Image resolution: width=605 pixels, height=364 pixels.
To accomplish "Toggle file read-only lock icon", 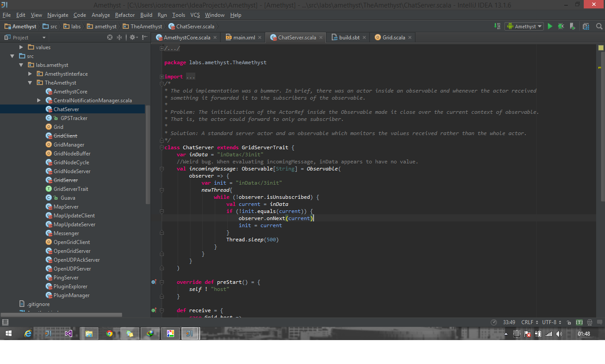I will [x=570, y=322].
